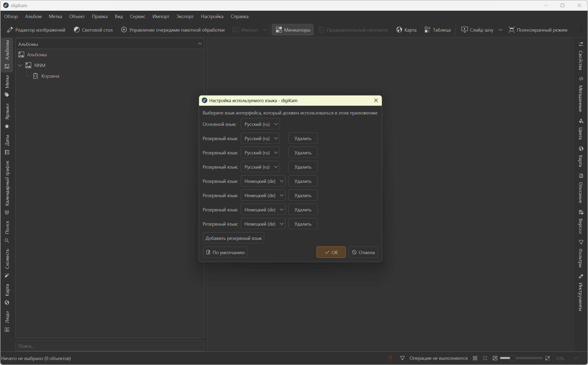This screenshot has height=365, width=588.
Task: Click the filter funnel icon in status bar
Action: click(x=402, y=358)
